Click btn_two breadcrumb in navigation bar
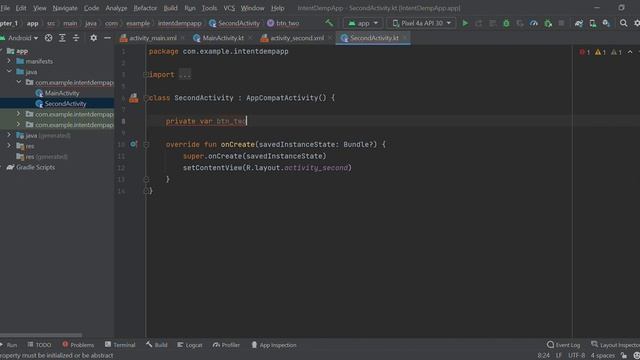The width and height of the screenshot is (640, 360). point(283,23)
